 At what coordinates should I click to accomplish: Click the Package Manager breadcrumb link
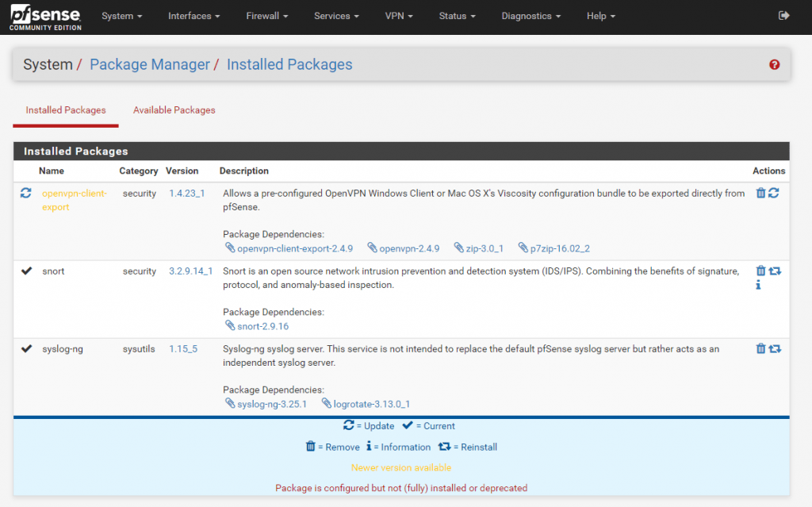click(x=150, y=65)
